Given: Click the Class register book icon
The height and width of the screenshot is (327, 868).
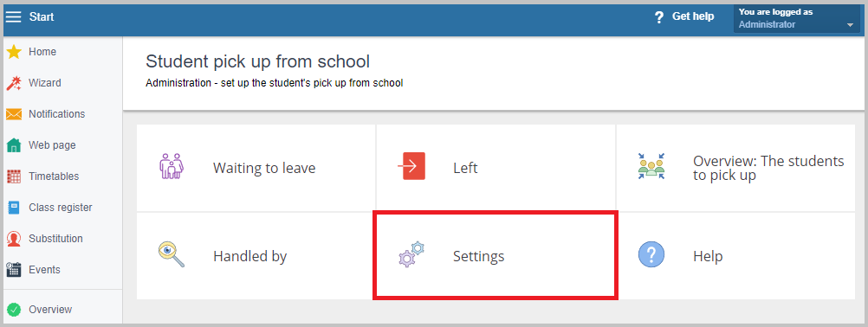Looking at the screenshot, I should pos(14,208).
